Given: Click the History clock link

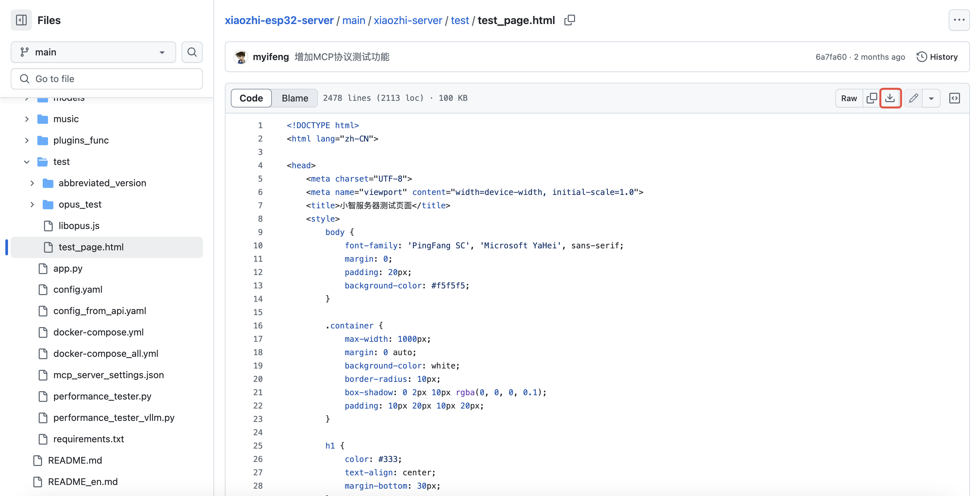Looking at the screenshot, I should [937, 57].
